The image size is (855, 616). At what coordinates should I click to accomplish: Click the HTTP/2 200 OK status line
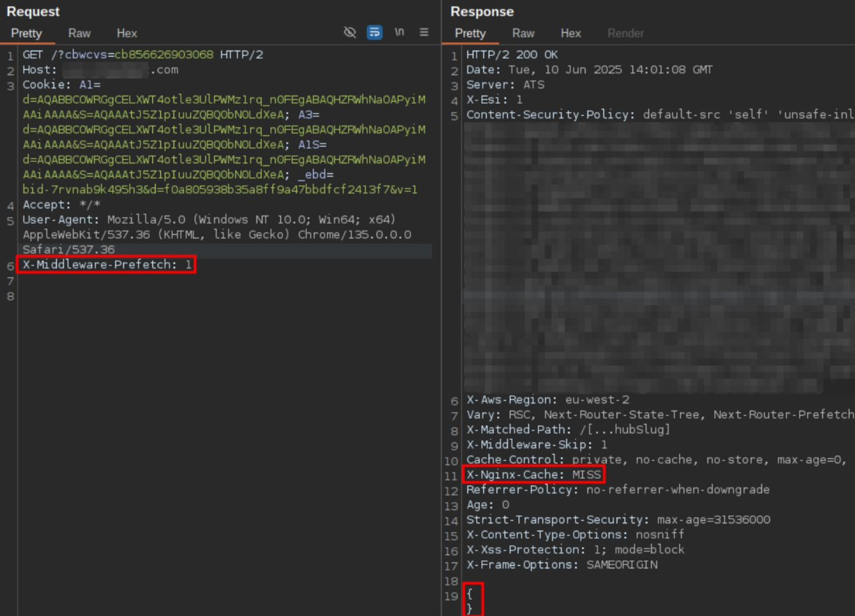(x=512, y=55)
